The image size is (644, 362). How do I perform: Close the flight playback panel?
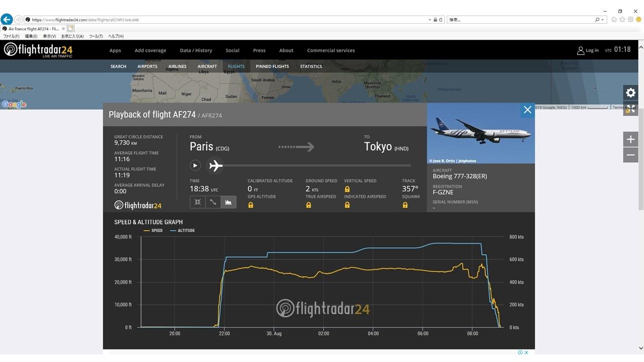point(527,110)
